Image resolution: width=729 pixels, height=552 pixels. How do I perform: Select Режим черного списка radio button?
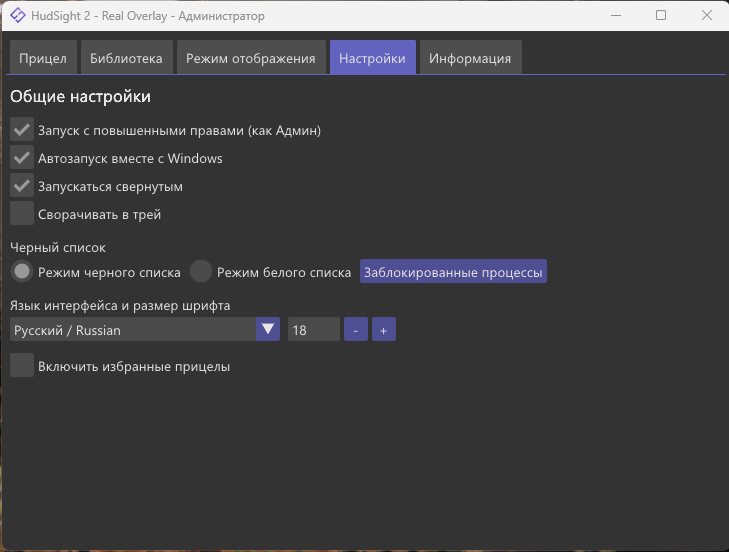pos(22,272)
